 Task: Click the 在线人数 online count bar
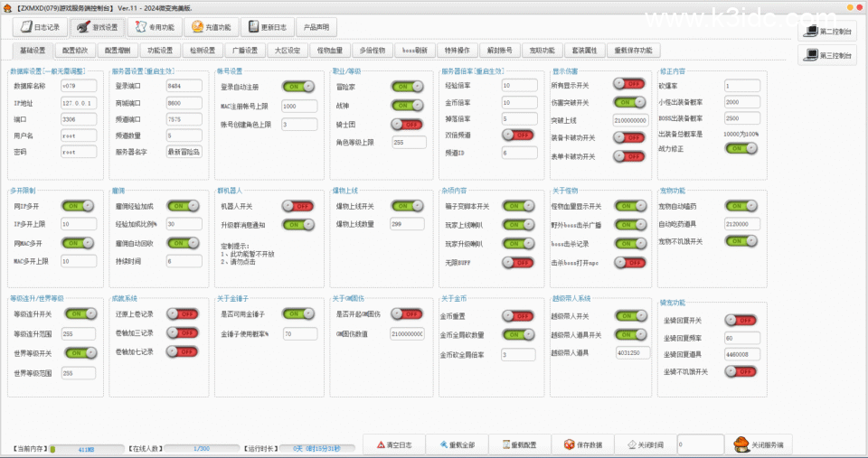coord(202,449)
